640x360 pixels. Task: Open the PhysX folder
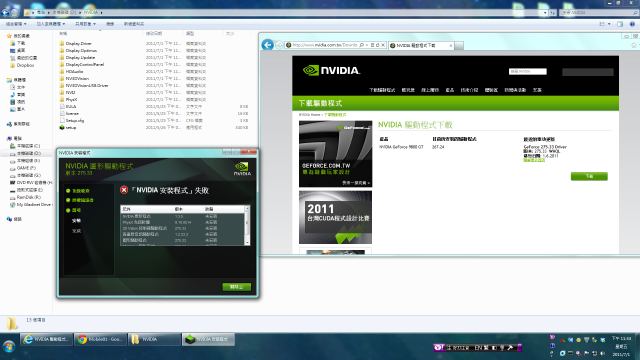(71, 100)
